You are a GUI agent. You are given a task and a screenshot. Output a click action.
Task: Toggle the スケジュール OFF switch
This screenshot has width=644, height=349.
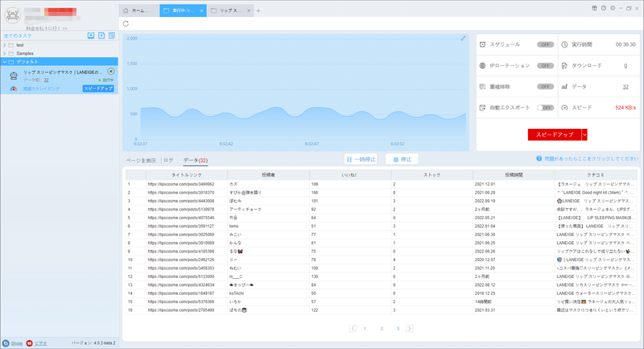tap(546, 44)
